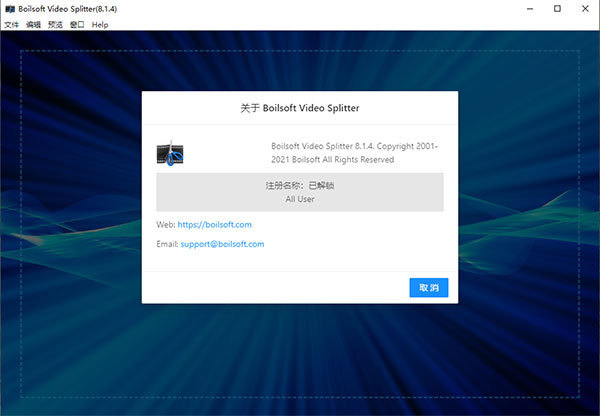Click the 关于 Boilsoft Video Splitter dialog title

(300, 108)
